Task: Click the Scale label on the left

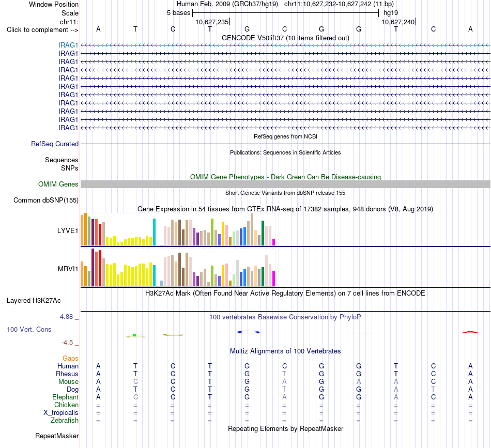Action: 70,13
